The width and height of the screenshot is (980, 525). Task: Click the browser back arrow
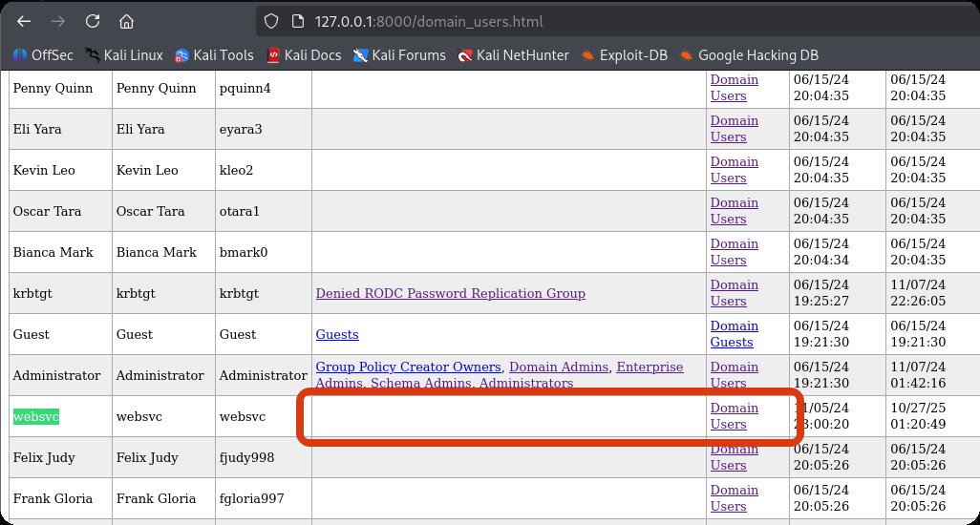[24, 21]
